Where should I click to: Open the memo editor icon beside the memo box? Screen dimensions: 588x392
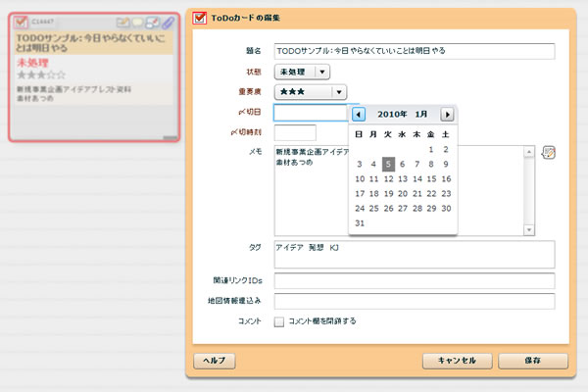tap(548, 152)
